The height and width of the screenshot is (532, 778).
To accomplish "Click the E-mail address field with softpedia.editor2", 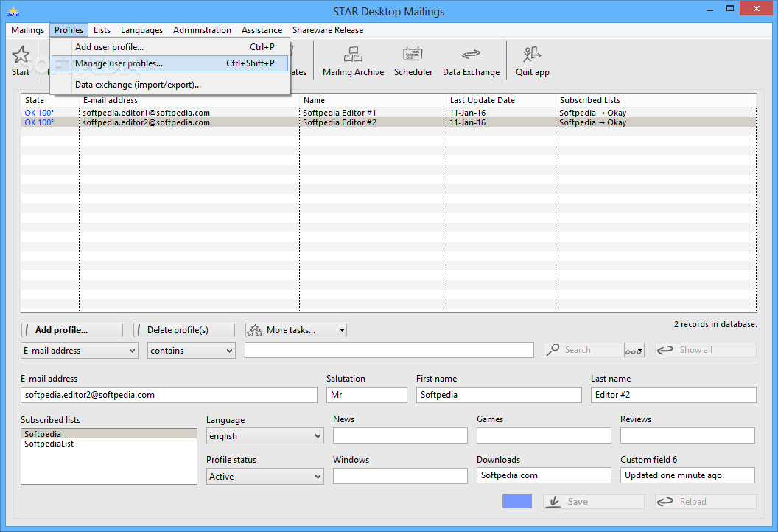I will coord(169,395).
